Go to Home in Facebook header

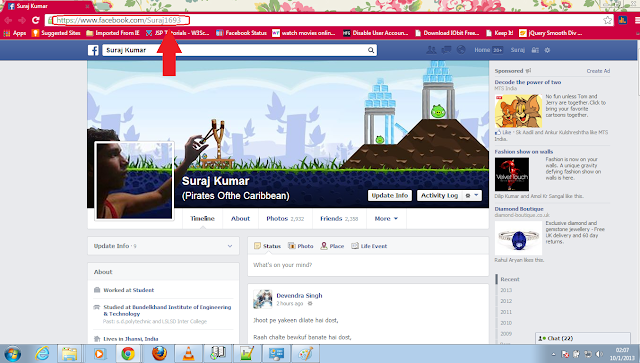pos(482,50)
